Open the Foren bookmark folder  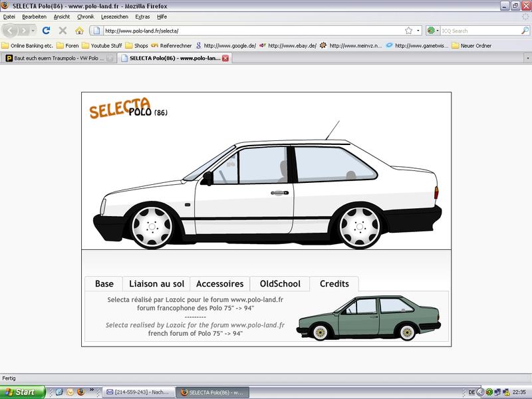(x=68, y=45)
